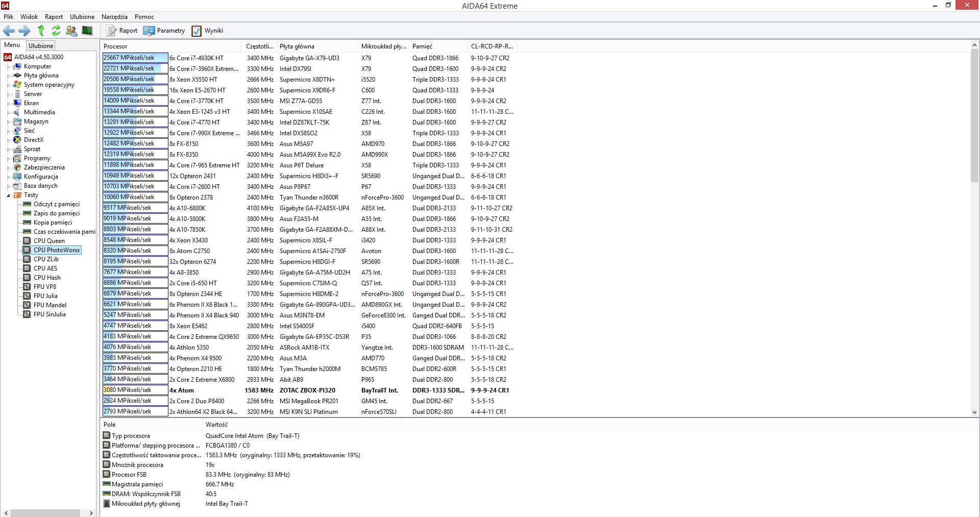Collapse the Testy tree node
The height and width of the screenshot is (517, 980).
pyautogui.click(x=8, y=195)
